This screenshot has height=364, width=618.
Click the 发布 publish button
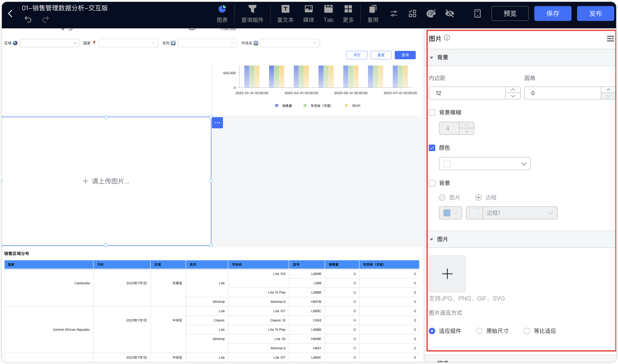coord(595,13)
